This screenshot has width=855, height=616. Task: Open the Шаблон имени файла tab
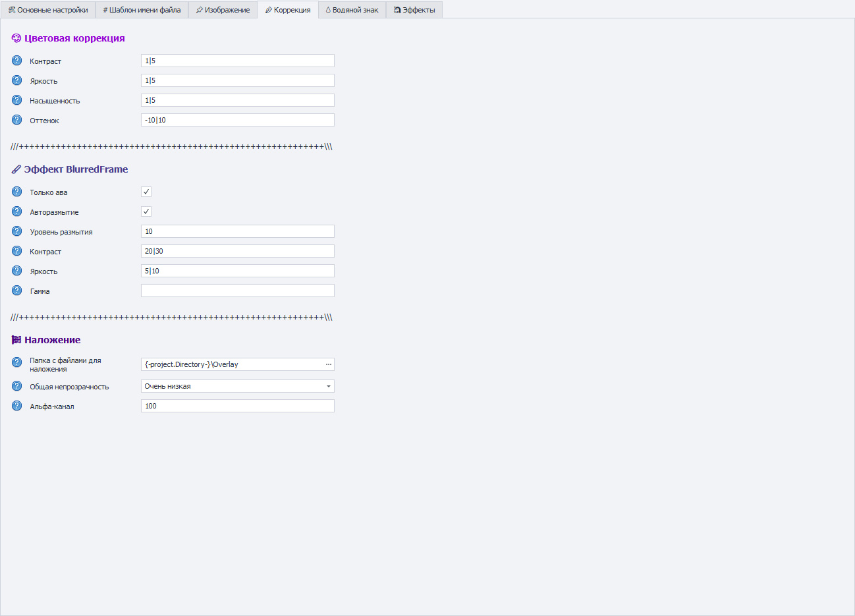142,10
